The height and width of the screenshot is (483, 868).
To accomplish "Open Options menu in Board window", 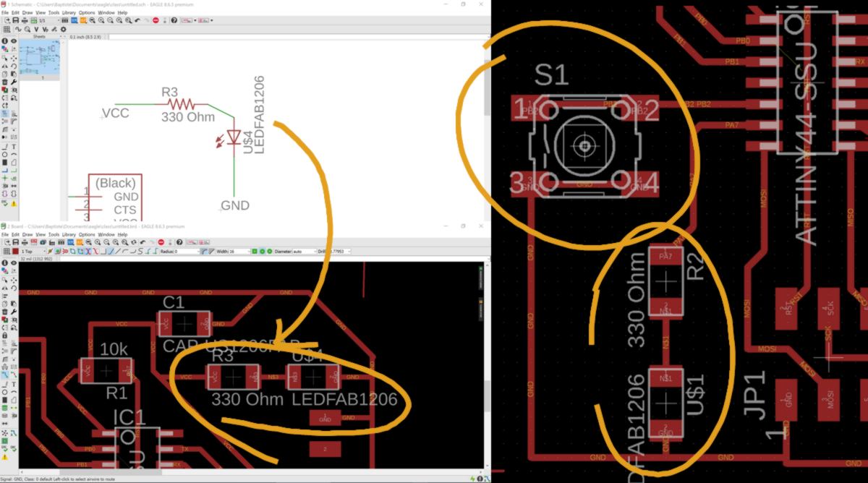I will (x=87, y=234).
